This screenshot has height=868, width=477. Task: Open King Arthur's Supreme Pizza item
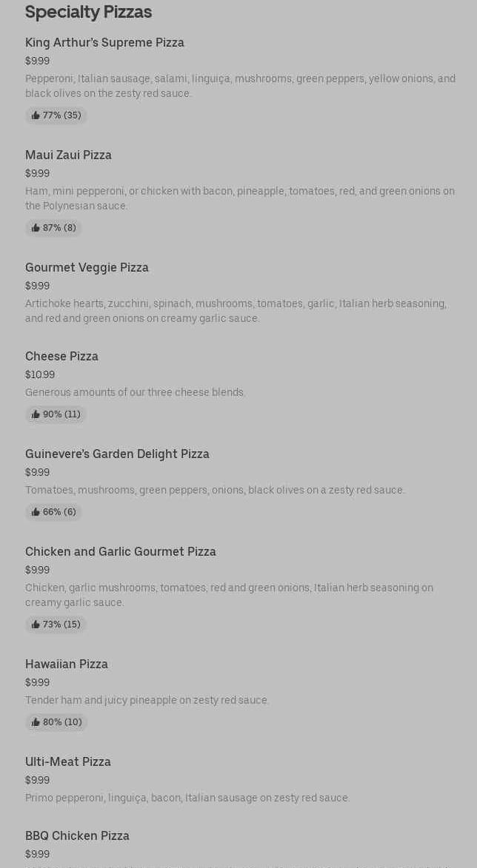pyautogui.click(x=104, y=42)
